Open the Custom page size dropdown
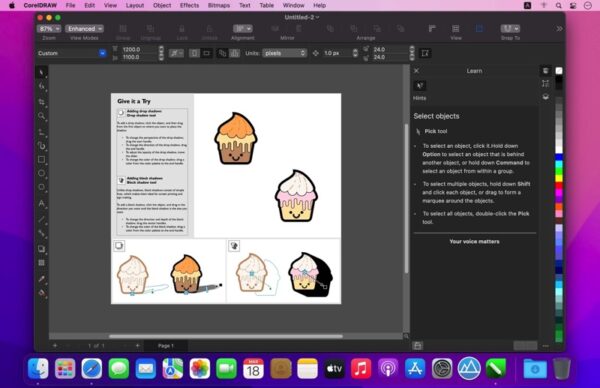The height and width of the screenshot is (388, 600). [x=72, y=53]
